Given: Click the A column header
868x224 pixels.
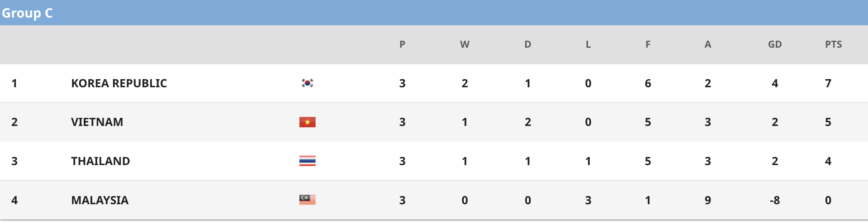Looking at the screenshot, I should [708, 45].
